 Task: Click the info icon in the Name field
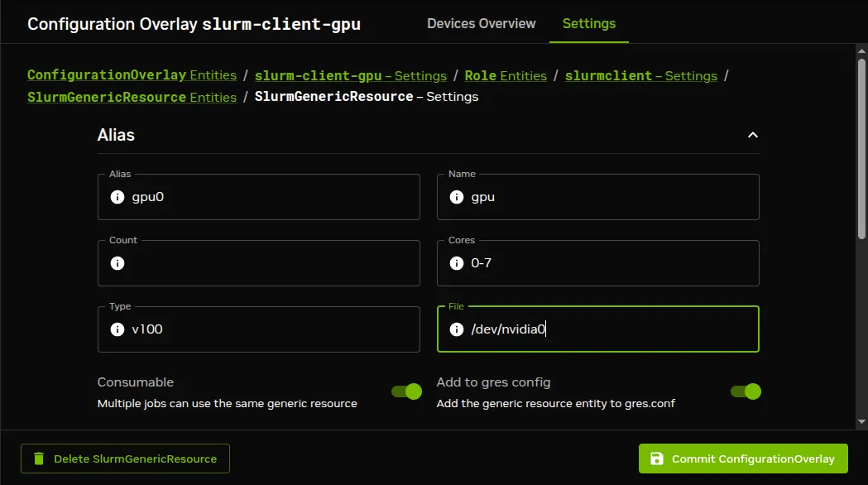pos(457,197)
